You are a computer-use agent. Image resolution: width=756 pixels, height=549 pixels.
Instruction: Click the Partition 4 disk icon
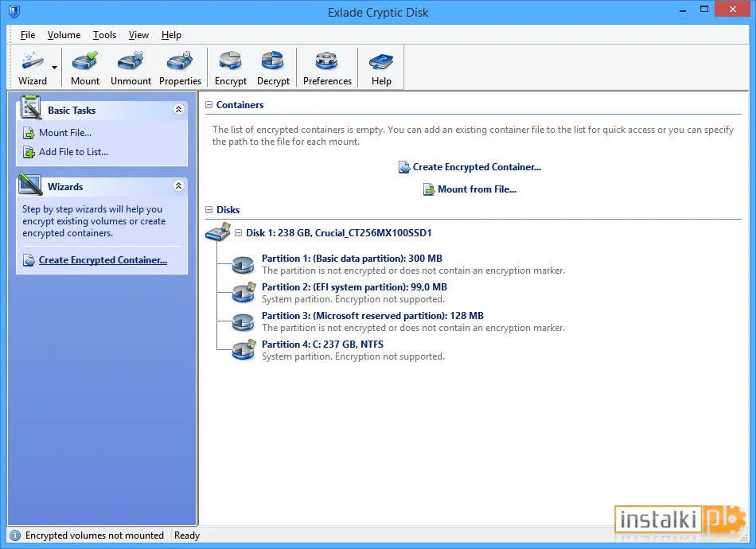tap(243, 350)
